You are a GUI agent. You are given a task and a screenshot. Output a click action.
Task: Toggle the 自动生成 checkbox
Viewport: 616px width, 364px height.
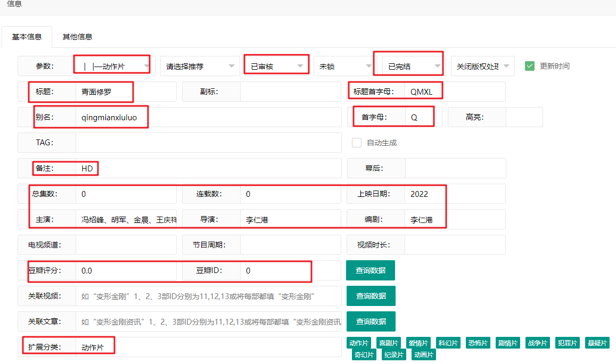pyautogui.click(x=357, y=143)
